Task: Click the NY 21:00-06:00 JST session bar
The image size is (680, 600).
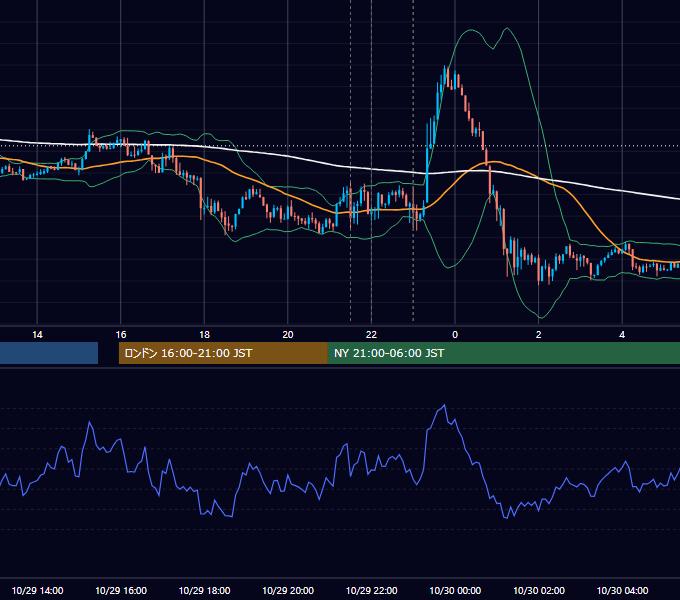Action: pyautogui.click(x=503, y=353)
